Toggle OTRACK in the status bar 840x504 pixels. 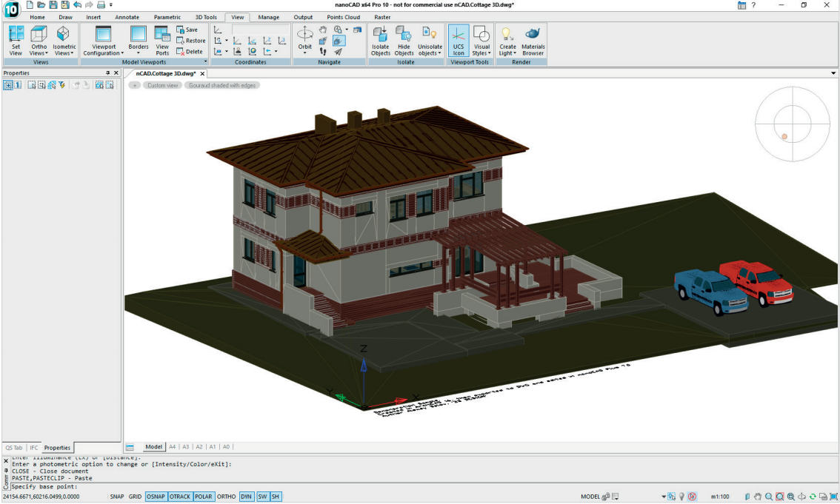point(179,497)
